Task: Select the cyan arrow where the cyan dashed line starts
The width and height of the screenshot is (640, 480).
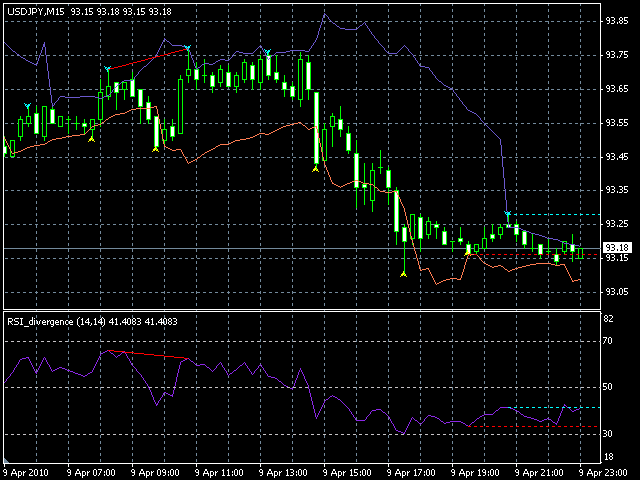Action: coord(507,213)
